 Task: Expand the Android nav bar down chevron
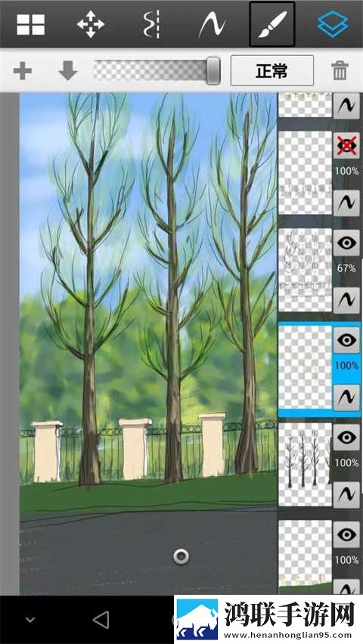click(30, 620)
